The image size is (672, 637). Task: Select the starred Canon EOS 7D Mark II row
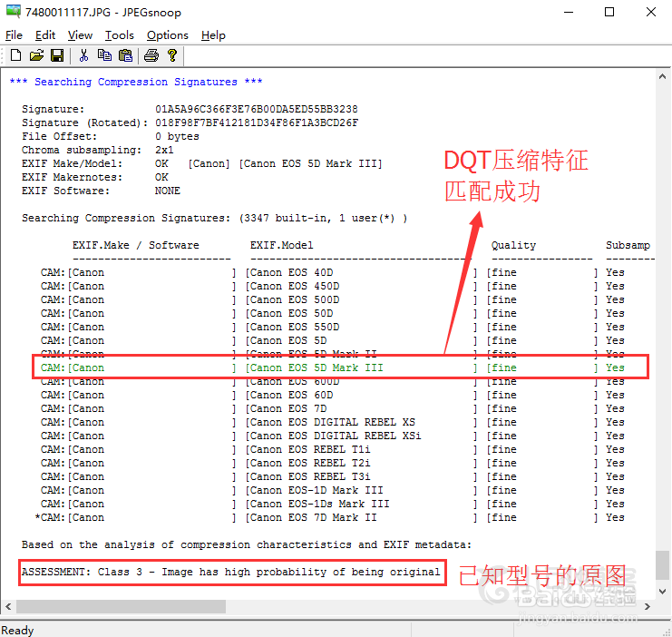tap(329, 517)
